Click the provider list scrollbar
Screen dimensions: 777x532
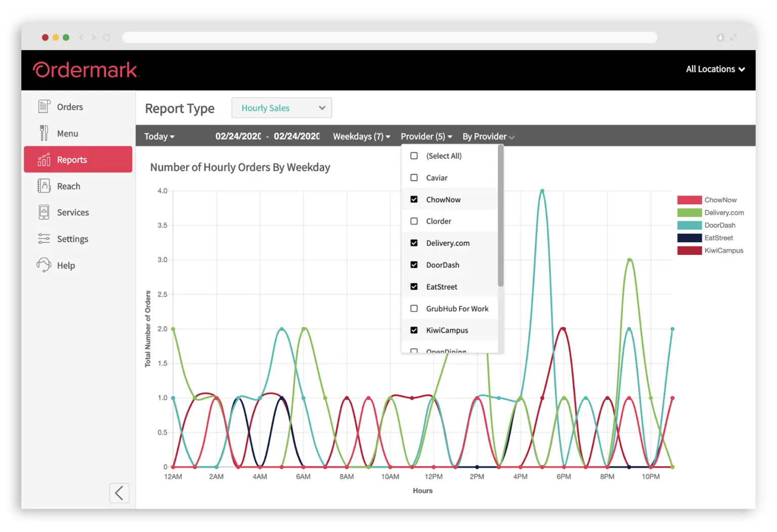[x=501, y=216]
